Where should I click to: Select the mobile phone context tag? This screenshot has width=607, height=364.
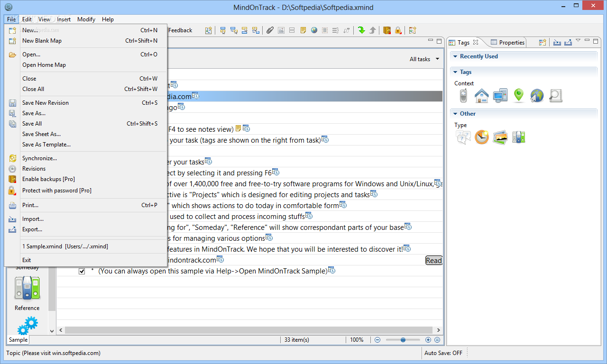click(463, 96)
